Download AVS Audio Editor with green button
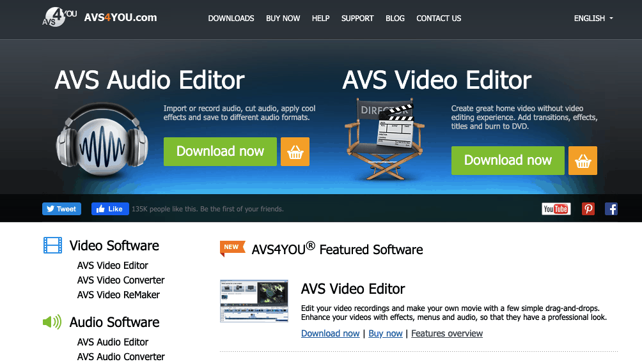 pos(220,151)
